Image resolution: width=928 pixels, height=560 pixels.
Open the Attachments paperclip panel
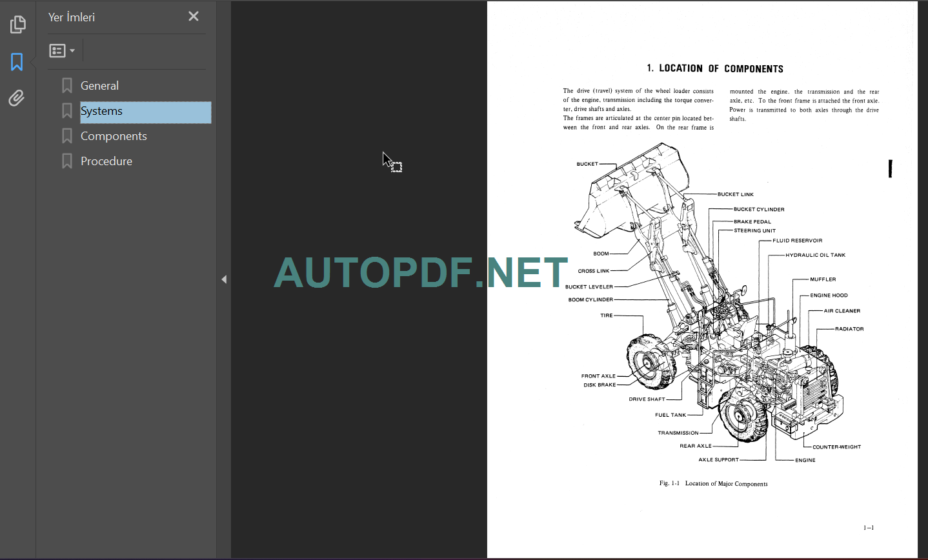pyautogui.click(x=16, y=97)
